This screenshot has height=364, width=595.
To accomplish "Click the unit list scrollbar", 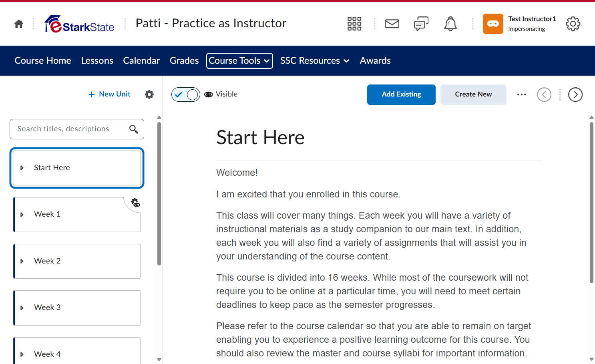I will [159, 193].
